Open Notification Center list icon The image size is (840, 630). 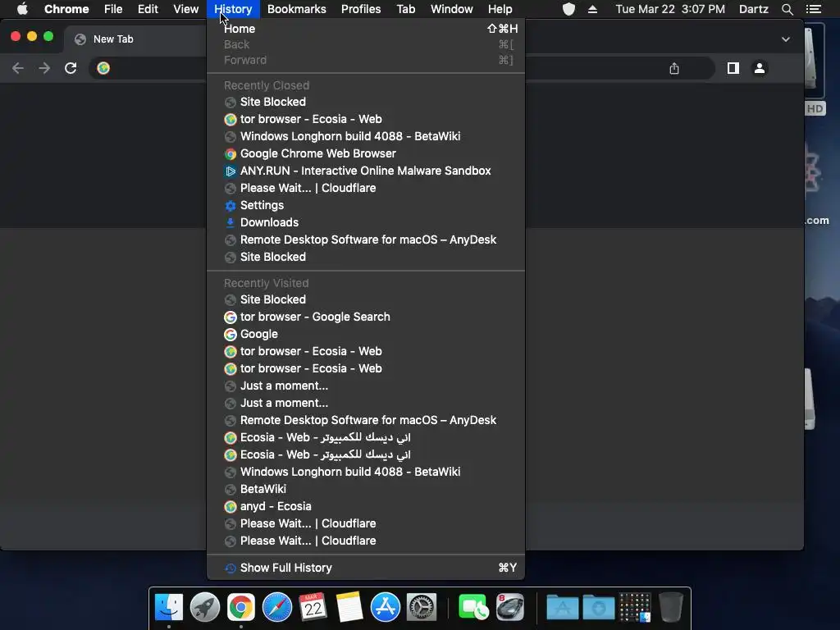pyautogui.click(x=813, y=9)
